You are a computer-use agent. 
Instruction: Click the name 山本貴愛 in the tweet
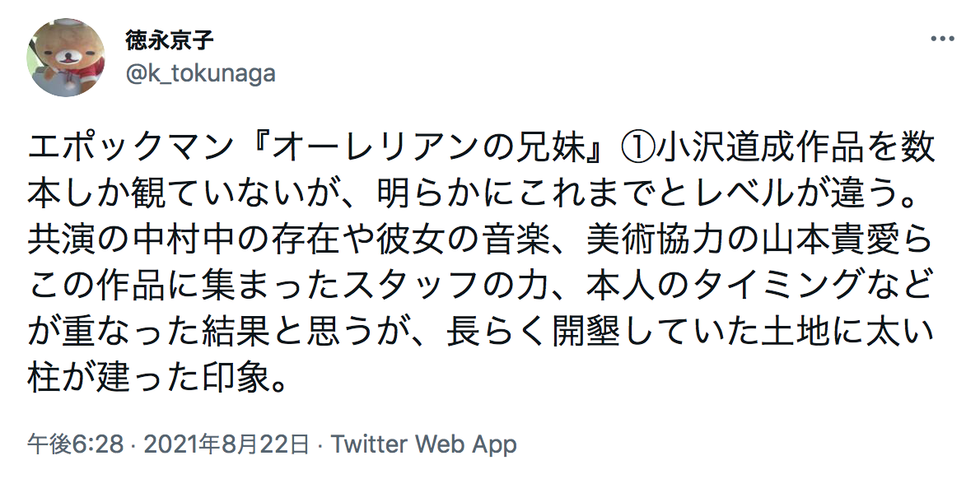click(830, 241)
